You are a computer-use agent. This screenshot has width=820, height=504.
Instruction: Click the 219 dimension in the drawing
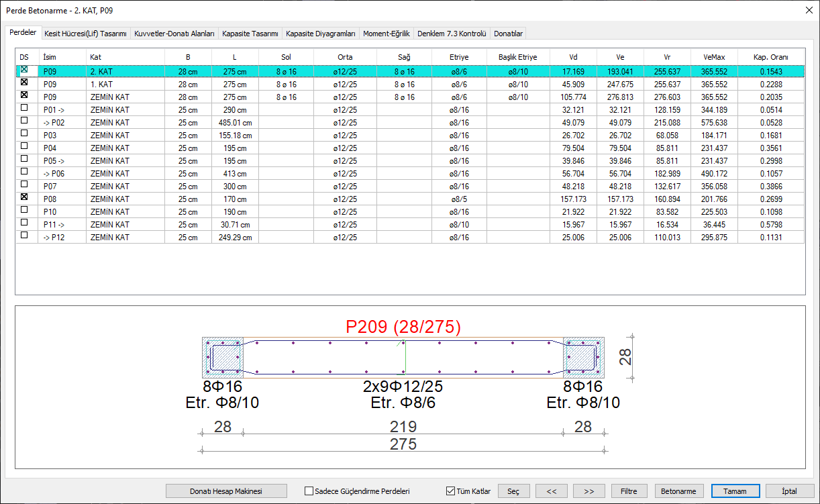click(403, 427)
